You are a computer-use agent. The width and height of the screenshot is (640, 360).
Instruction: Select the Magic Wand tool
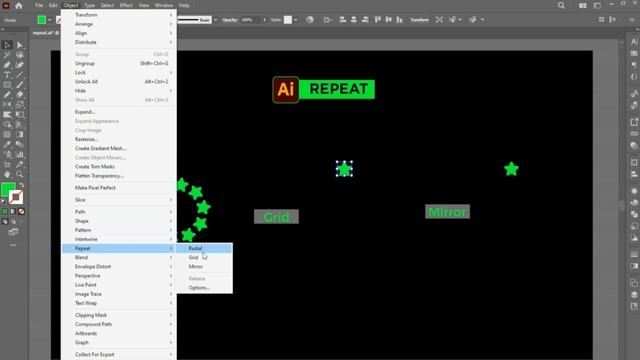point(7,55)
